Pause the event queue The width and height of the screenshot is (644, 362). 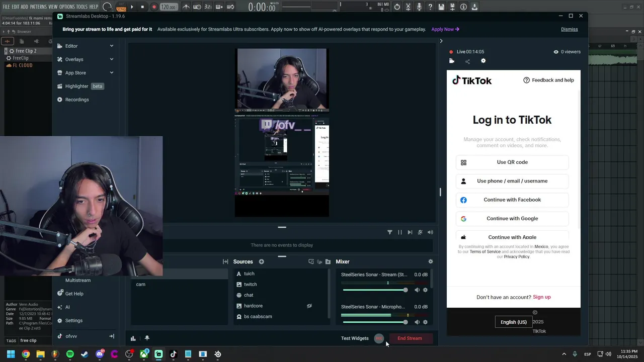point(400,232)
